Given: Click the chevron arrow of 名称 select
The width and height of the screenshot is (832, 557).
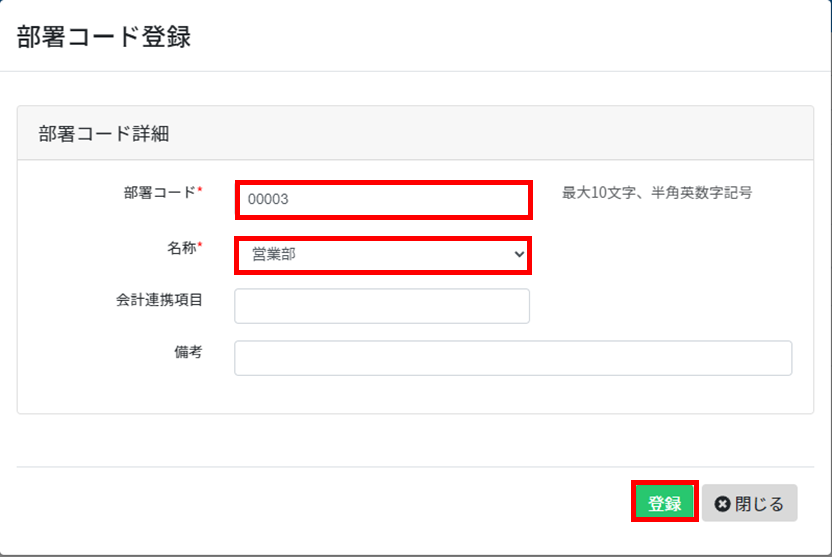Looking at the screenshot, I should tap(519, 255).
